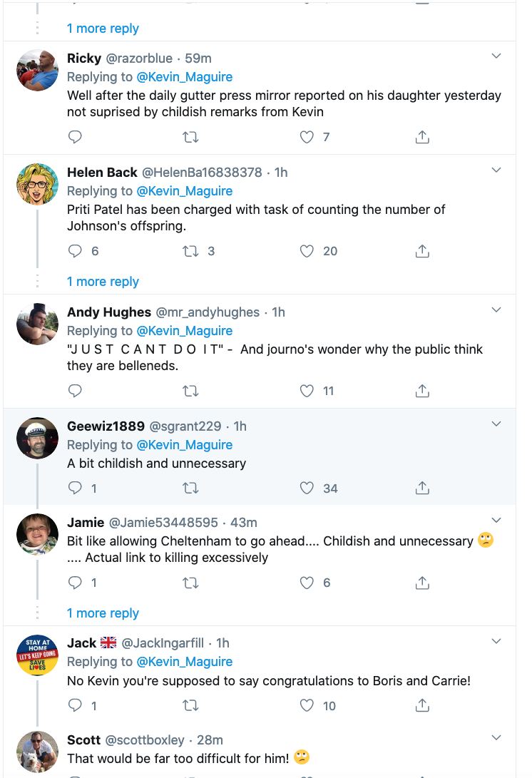Share Andy Hughes's tweet

(422, 391)
